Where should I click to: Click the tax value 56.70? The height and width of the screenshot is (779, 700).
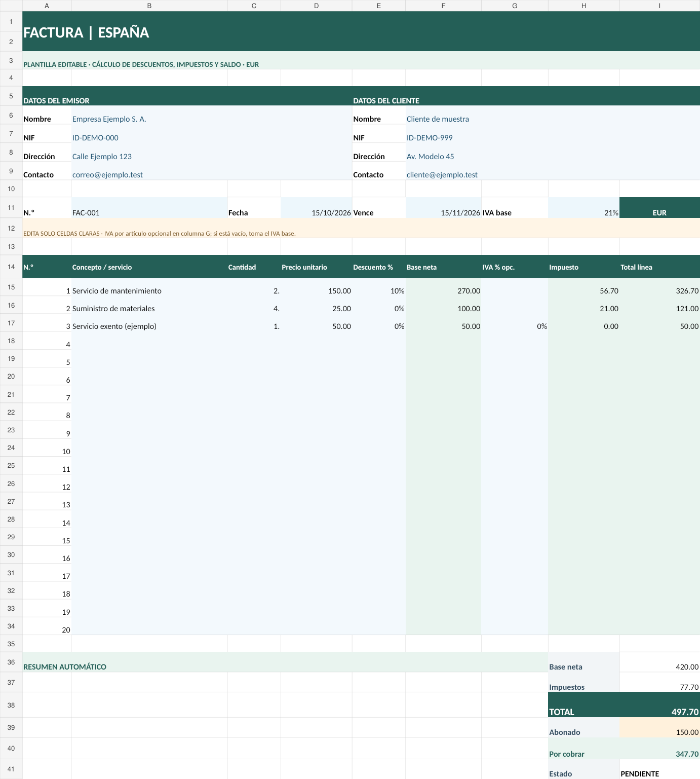point(584,287)
